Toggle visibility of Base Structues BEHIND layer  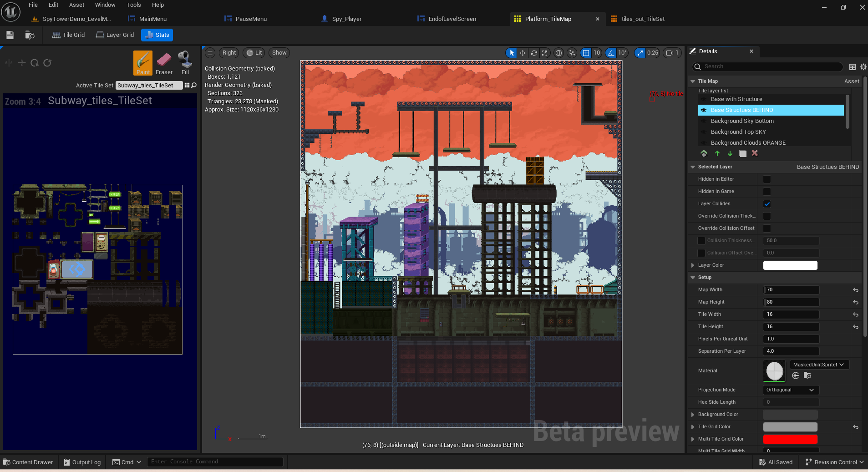click(x=704, y=110)
